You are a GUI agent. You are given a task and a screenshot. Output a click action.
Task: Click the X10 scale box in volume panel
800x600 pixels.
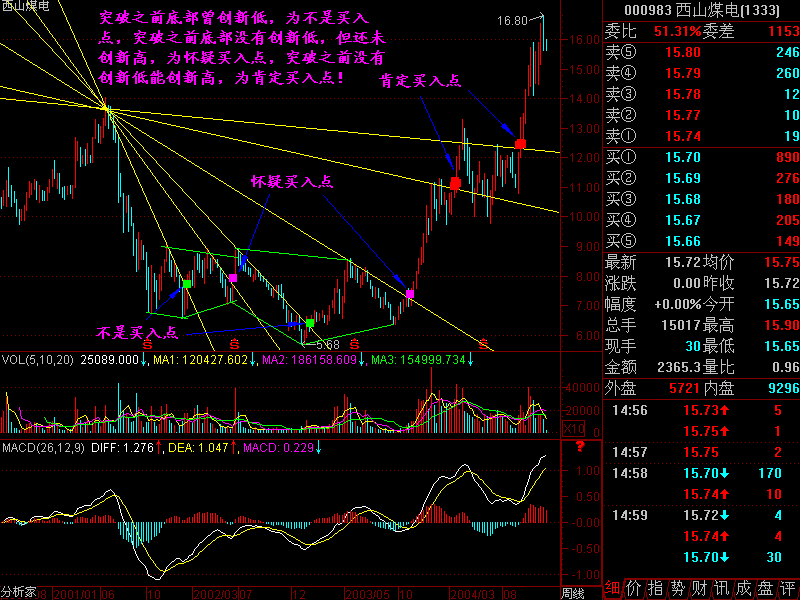click(573, 429)
